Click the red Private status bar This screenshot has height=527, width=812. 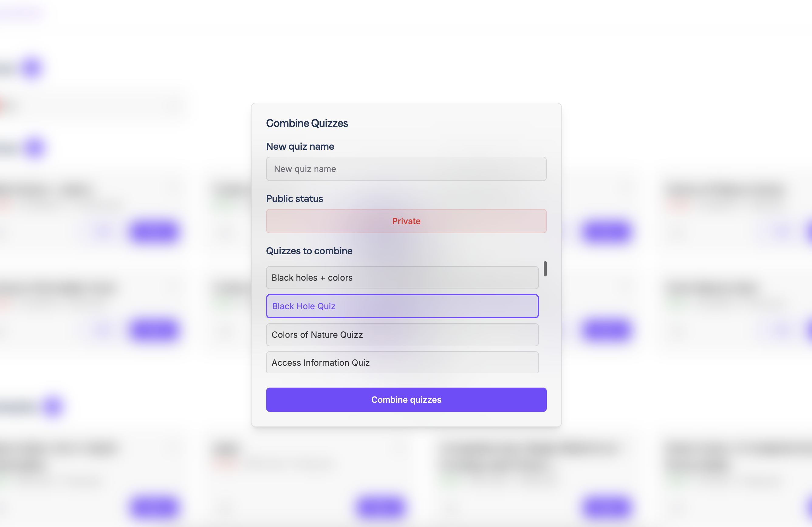pos(406,221)
